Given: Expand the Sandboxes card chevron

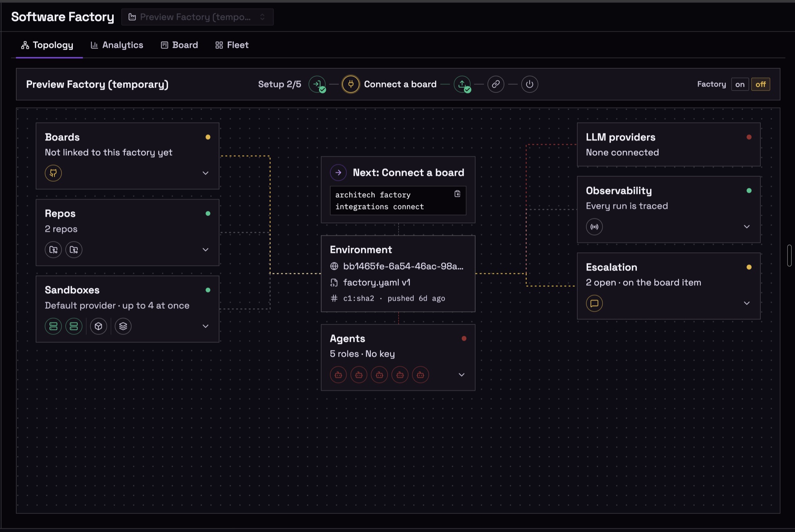Looking at the screenshot, I should [x=206, y=326].
